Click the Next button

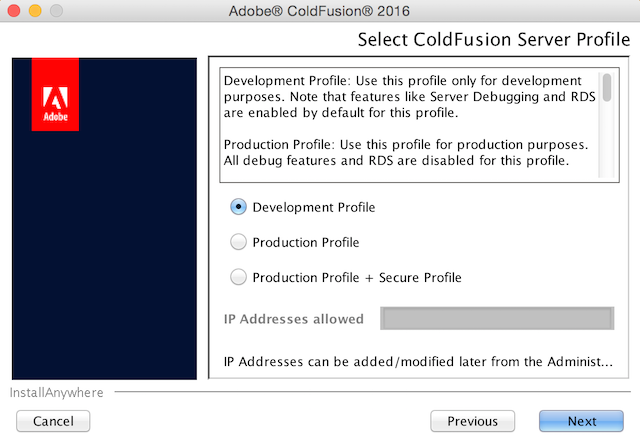581,421
